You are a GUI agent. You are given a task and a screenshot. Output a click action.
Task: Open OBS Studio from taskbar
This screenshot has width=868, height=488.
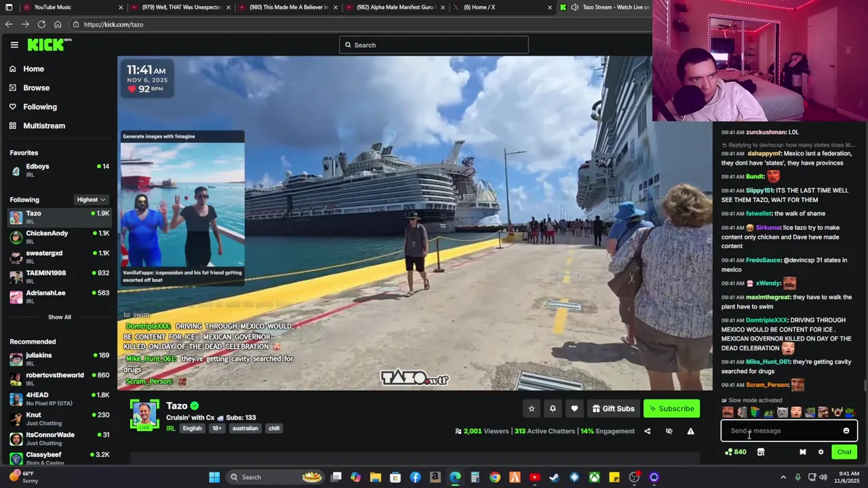pos(634,477)
